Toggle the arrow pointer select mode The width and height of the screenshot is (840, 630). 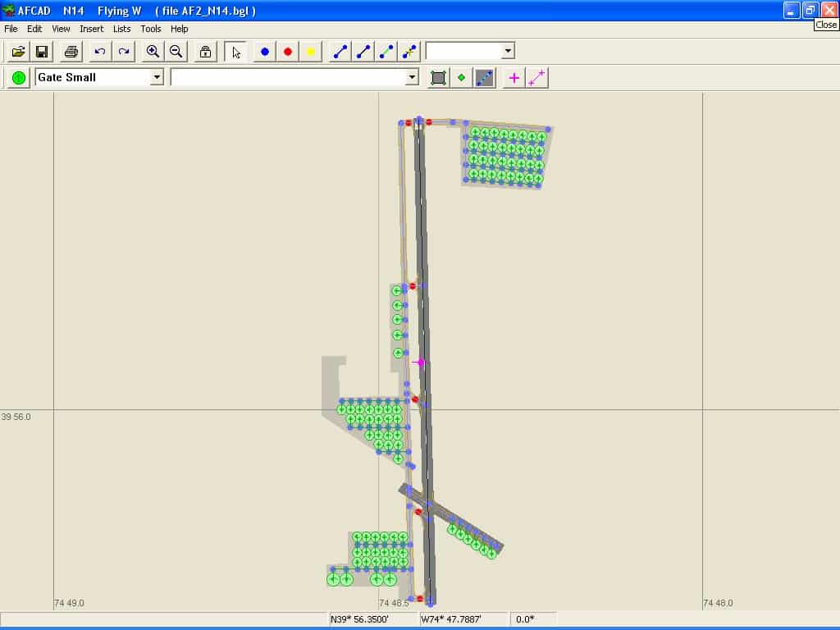pos(236,52)
